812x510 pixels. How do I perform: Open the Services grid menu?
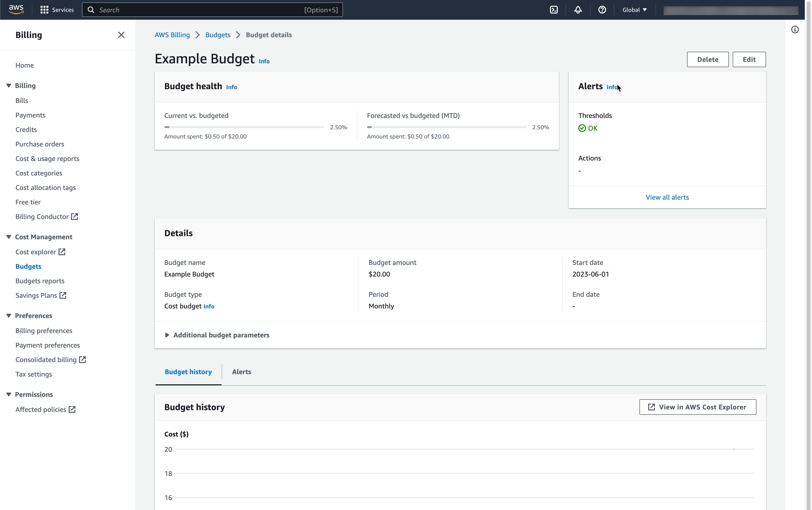pyautogui.click(x=57, y=10)
